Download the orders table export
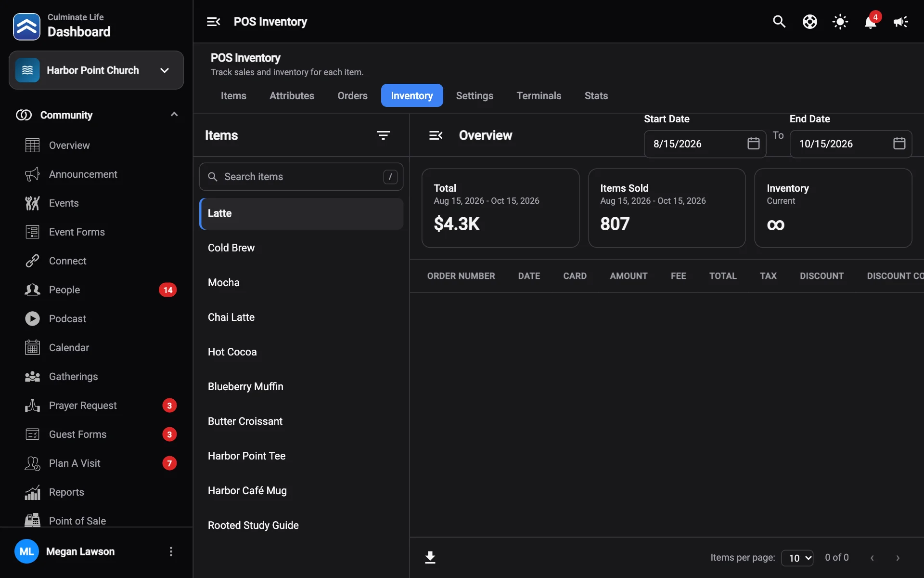 pyautogui.click(x=430, y=557)
